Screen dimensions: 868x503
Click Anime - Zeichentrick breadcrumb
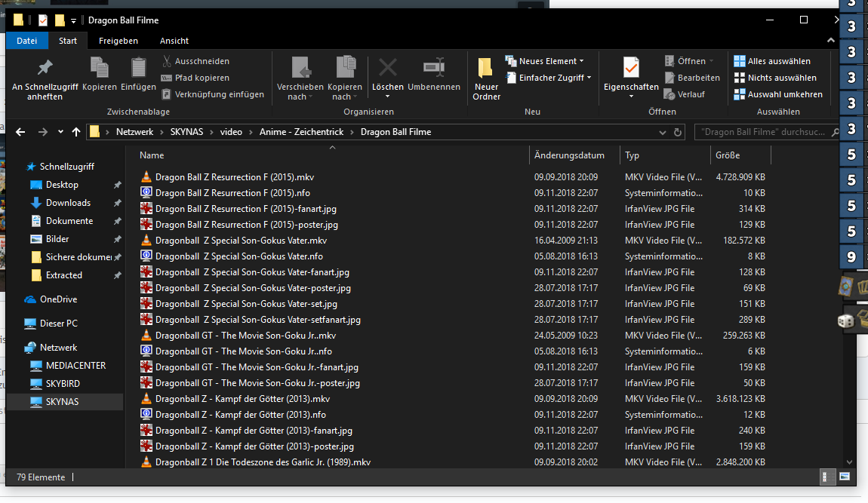coord(302,132)
